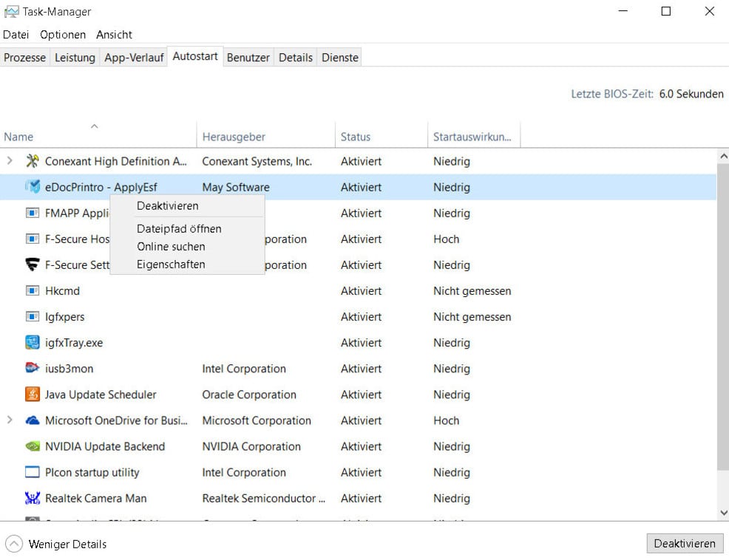The width and height of the screenshot is (729, 560).
Task: Click the Microsoft Corporation publisher cell
Action: (256, 420)
